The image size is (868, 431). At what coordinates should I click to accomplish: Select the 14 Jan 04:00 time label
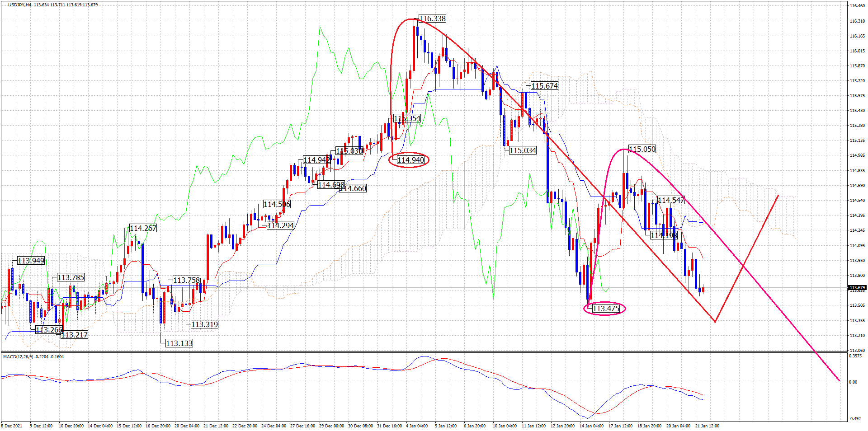point(591,426)
